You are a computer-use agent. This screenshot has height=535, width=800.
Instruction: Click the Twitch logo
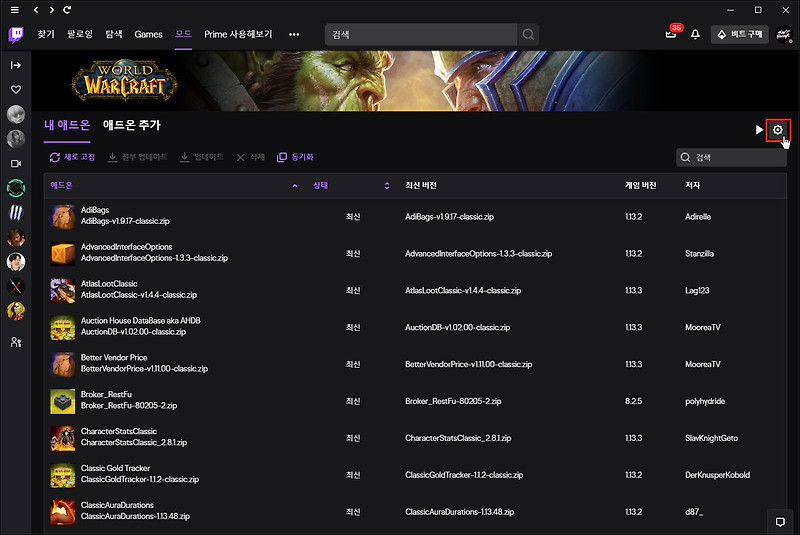[16, 35]
